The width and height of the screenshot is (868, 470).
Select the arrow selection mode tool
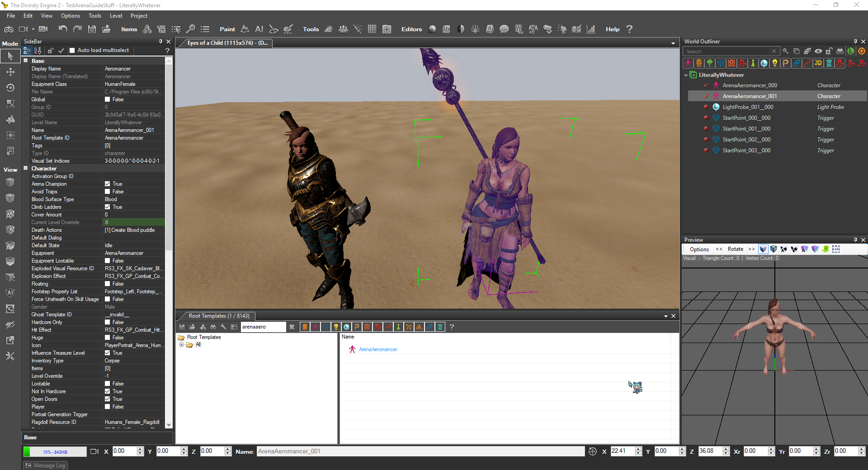pyautogui.click(x=10, y=56)
